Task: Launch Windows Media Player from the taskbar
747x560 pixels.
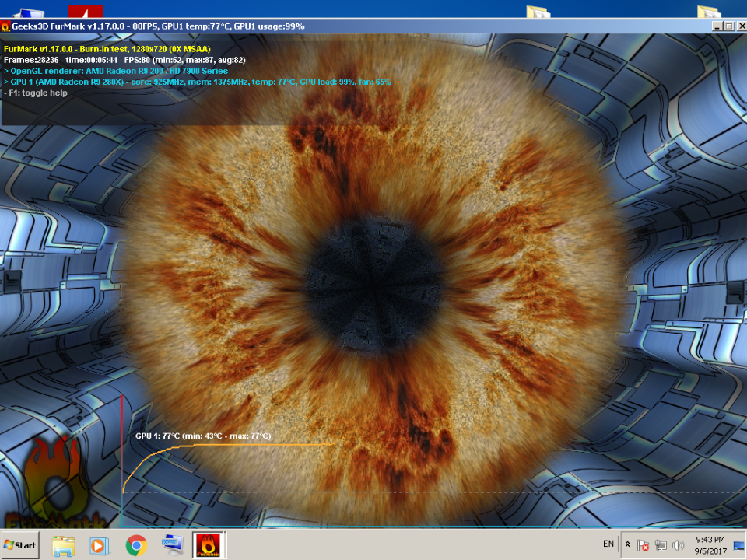Action: [100, 546]
